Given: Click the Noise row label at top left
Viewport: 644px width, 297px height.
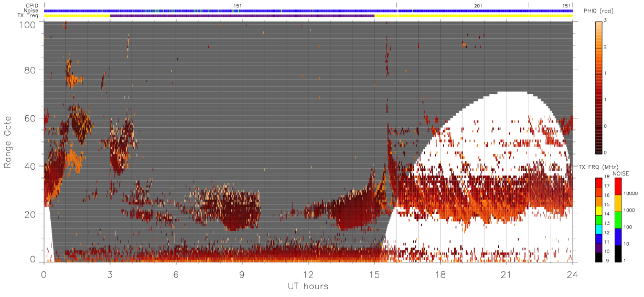Looking at the screenshot, I should coord(31,10).
